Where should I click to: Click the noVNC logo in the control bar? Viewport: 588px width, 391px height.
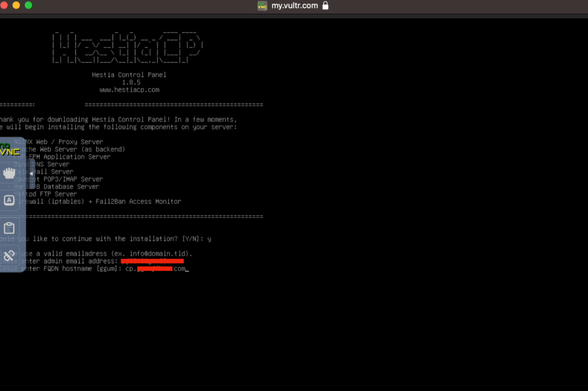[x=9, y=150]
